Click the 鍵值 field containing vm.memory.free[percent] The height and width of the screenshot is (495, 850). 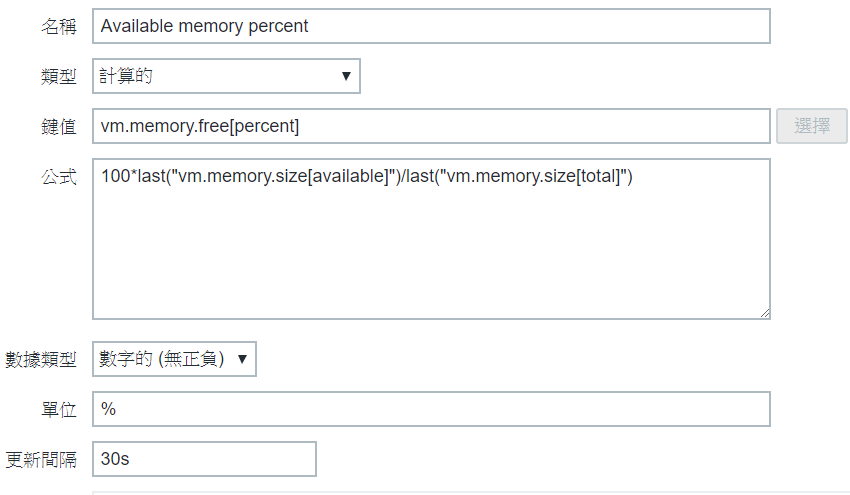pos(430,126)
